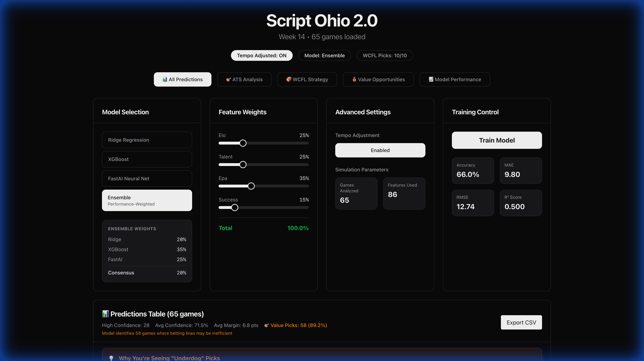Open the WCFL Picks: 10/10 pill
Image resolution: width=644 pixels, height=361 pixels.
pyautogui.click(x=384, y=55)
